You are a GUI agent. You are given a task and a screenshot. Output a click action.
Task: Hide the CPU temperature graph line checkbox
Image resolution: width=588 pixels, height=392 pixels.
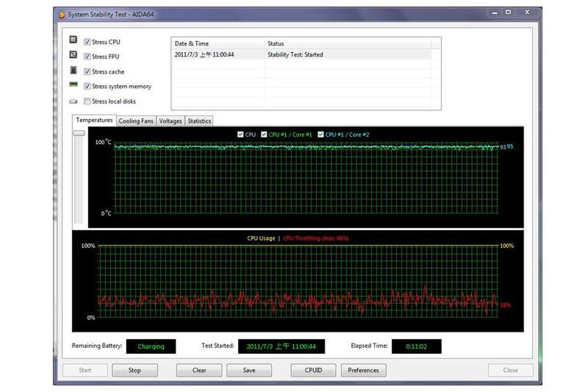[240, 134]
